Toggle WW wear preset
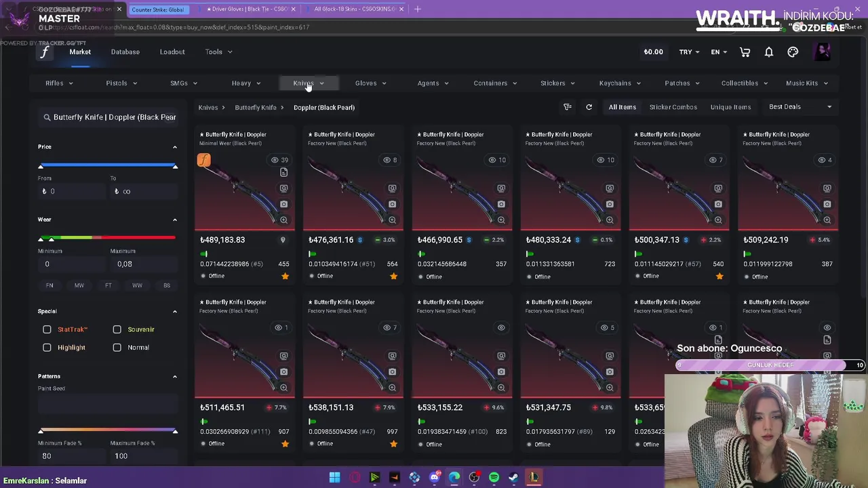Screen dimensions: 868x488 pos(137,285)
